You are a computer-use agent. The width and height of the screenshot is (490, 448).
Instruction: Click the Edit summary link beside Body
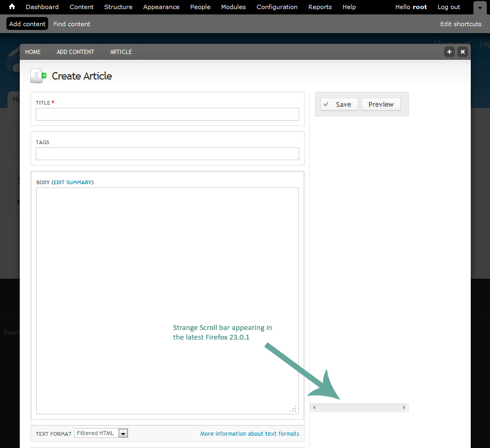(73, 182)
